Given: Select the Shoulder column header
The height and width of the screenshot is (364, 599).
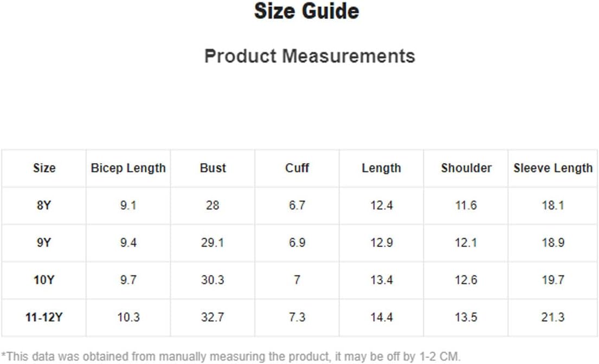Looking at the screenshot, I should point(466,168).
